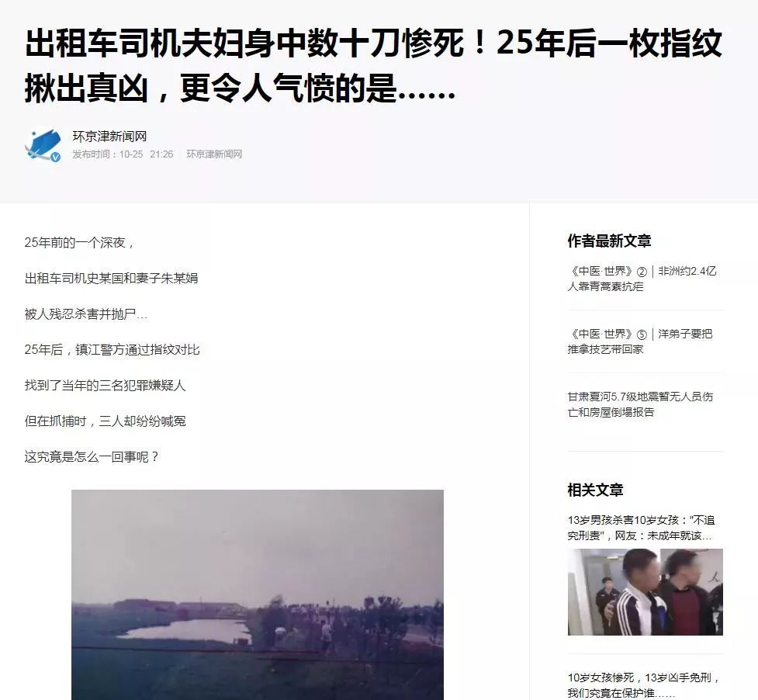Open article 《中医·世界》⑤ 洋弟子要把推拿技艺带回家
Screen dimensions: 758x700
639,341
